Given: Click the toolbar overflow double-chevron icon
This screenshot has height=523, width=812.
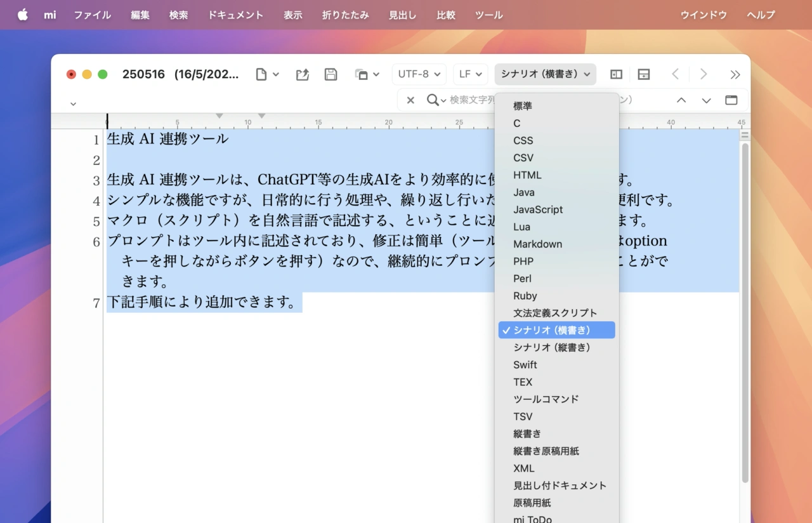Looking at the screenshot, I should click(735, 74).
